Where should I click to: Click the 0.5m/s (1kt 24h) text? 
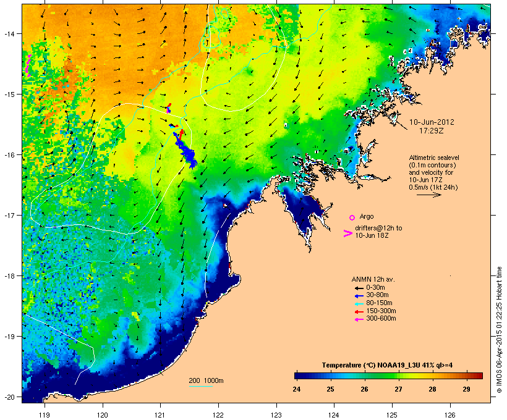(x=433, y=187)
